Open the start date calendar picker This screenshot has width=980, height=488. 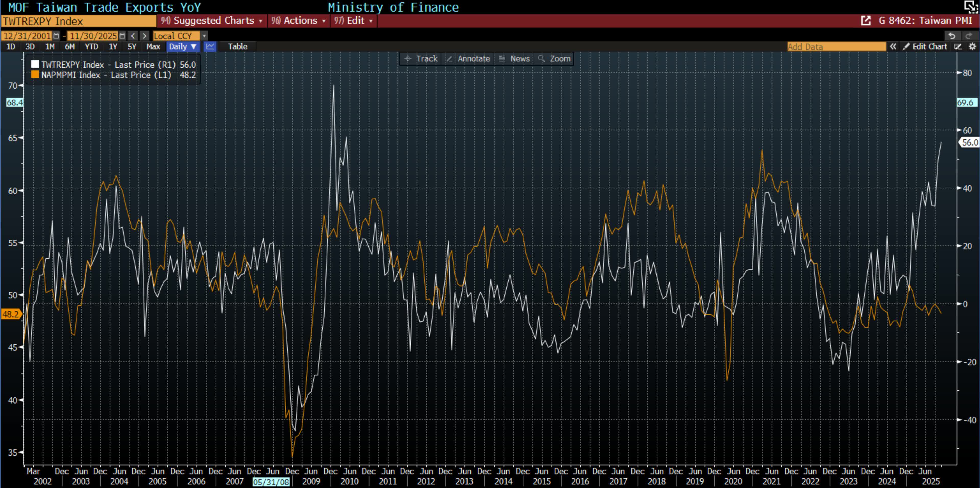pyautogui.click(x=56, y=36)
